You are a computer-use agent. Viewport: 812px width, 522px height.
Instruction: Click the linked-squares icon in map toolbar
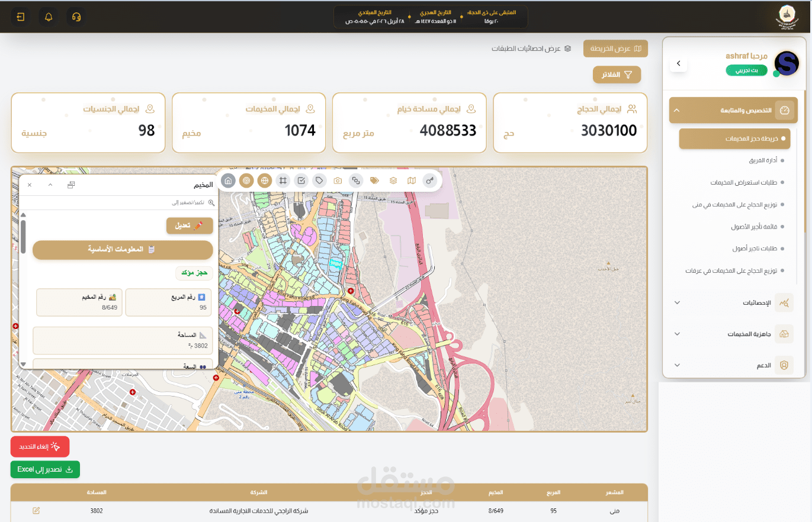(356, 181)
